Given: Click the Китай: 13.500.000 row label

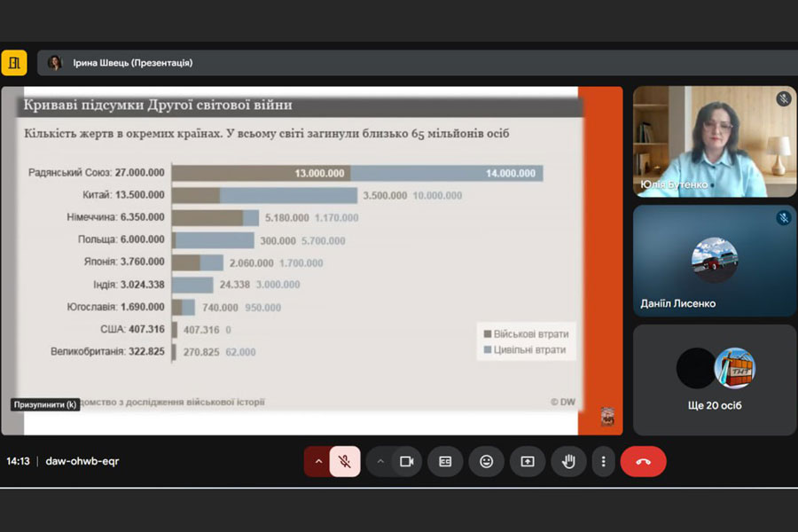Looking at the screenshot, I should (123, 195).
